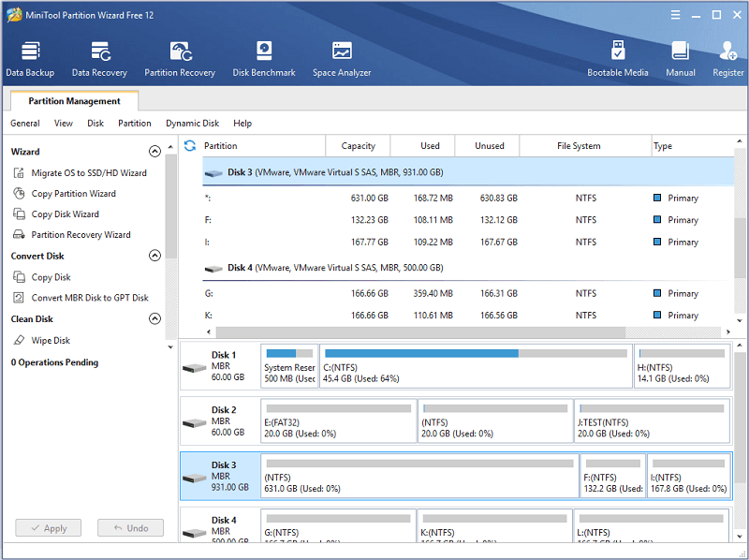Select System Reserved partition block on Disk 1
The width and height of the screenshot is (749, 560).
pos(289,366)
